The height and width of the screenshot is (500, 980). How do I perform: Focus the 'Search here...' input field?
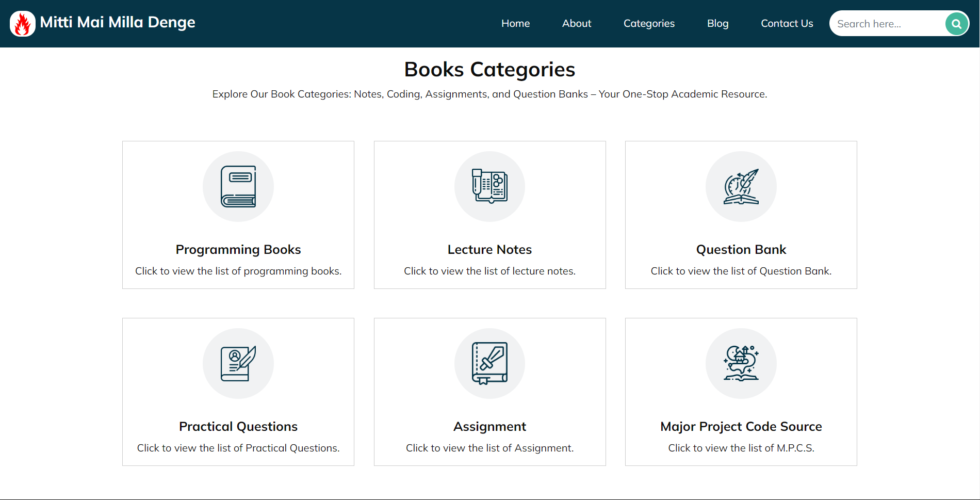[x=886, y=24]
